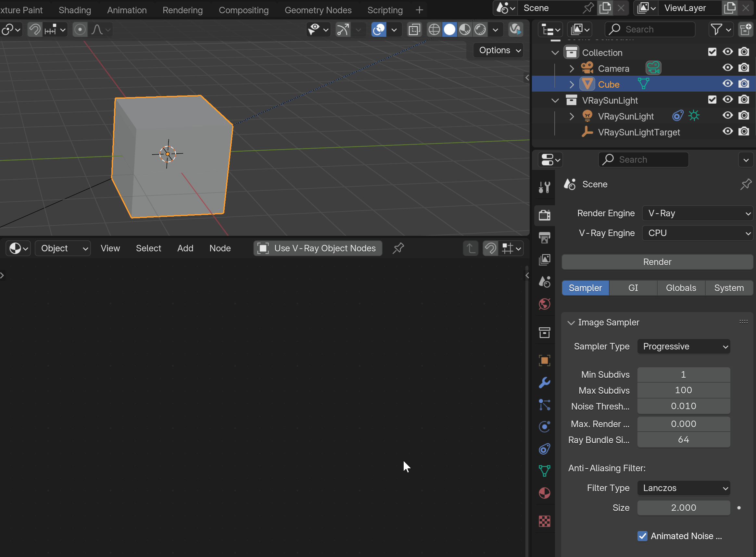Image resolution: width=756 pixels, height=557 pixels.
Task: Pin the Scene properties panel
Action: [746, 184]
